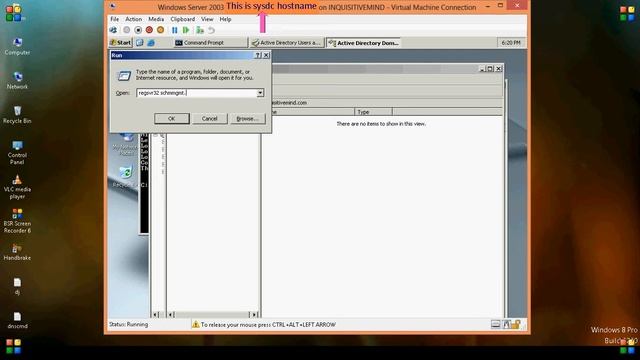Maximize the Virtual Machine Connection window
Screen dimensions: 640x360
500,6
